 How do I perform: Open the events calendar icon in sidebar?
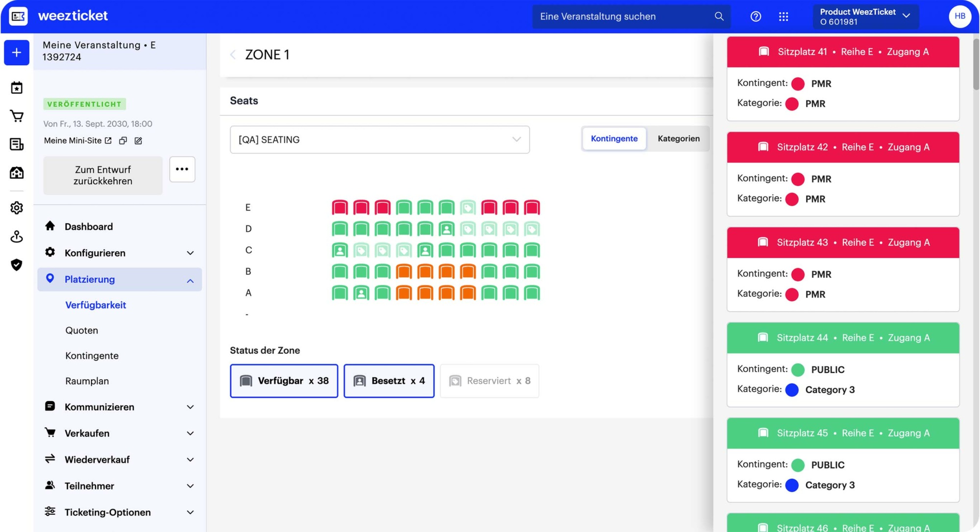[x=16, y=87]
